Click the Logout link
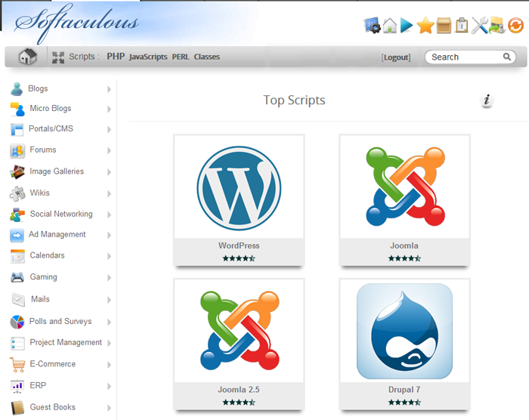This screenshot has width=529, height=420. tap(396, 57)
